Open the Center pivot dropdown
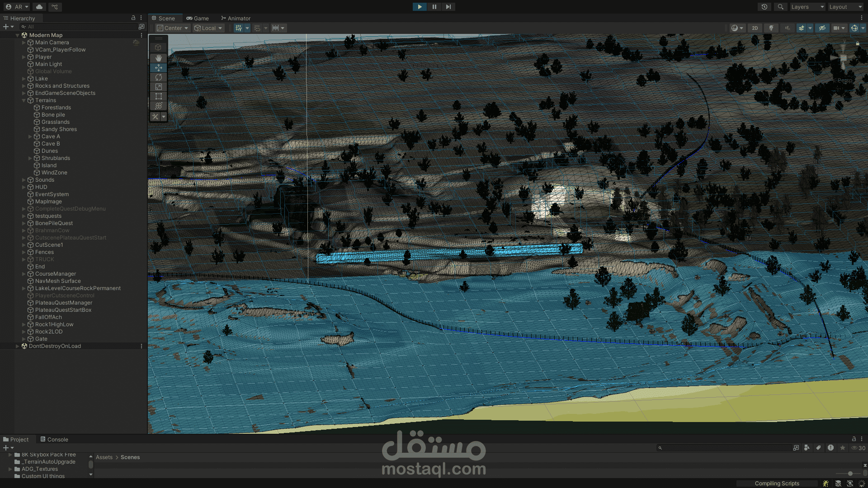The image size is (868, 488). (172, 28)
